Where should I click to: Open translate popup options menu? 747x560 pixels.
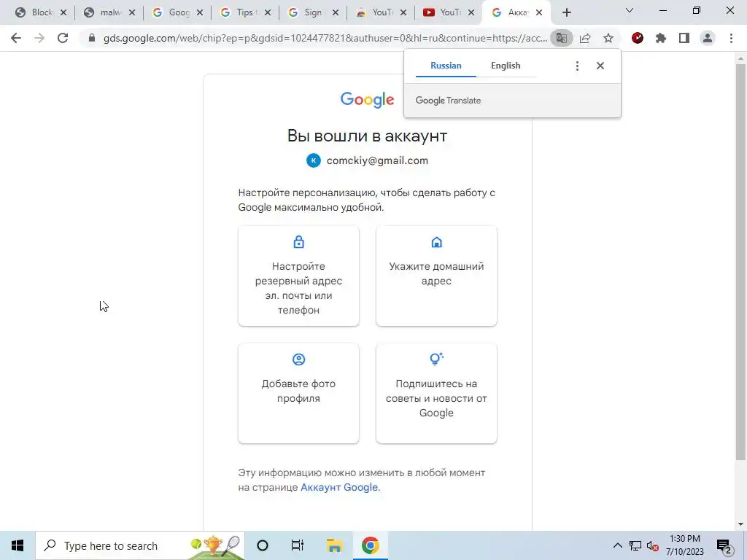coord(577,66)
